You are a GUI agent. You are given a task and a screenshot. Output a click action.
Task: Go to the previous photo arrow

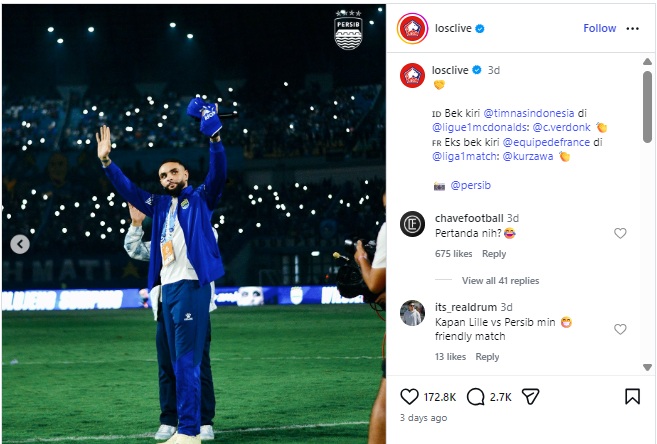(19, 243)
